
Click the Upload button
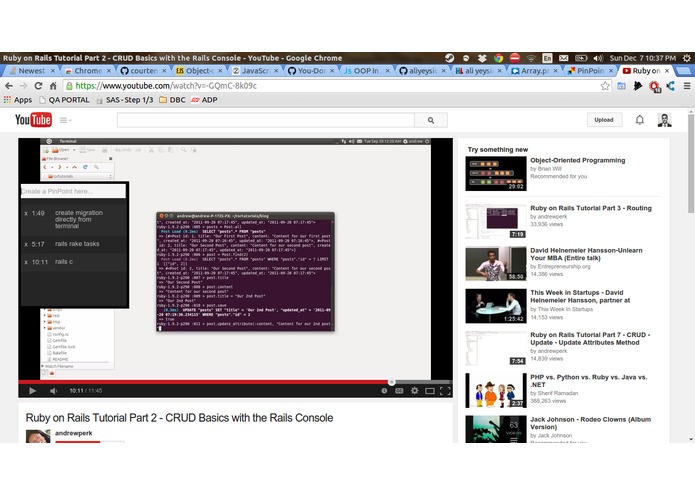tap(604, 120)
